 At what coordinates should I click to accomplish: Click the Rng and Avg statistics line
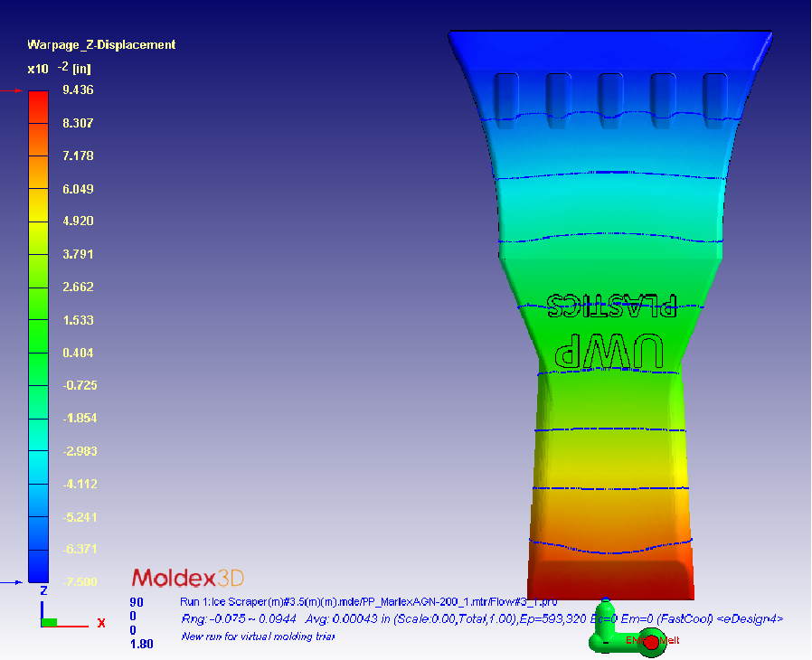481,619
